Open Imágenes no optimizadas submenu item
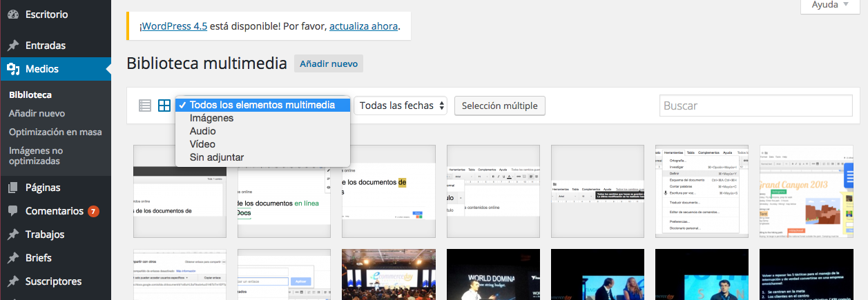 pos(36,156)
